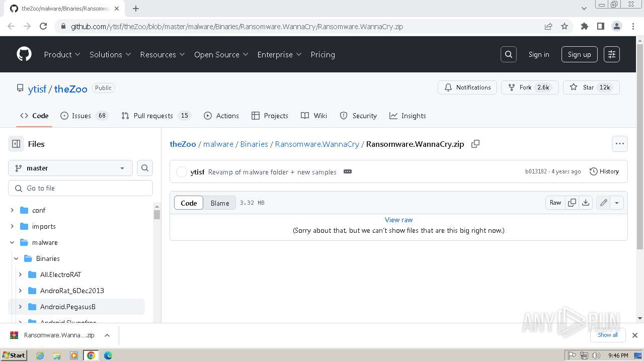
Task: Open the command palette icon next to Sign up
Action: click(x=612, y=54)
